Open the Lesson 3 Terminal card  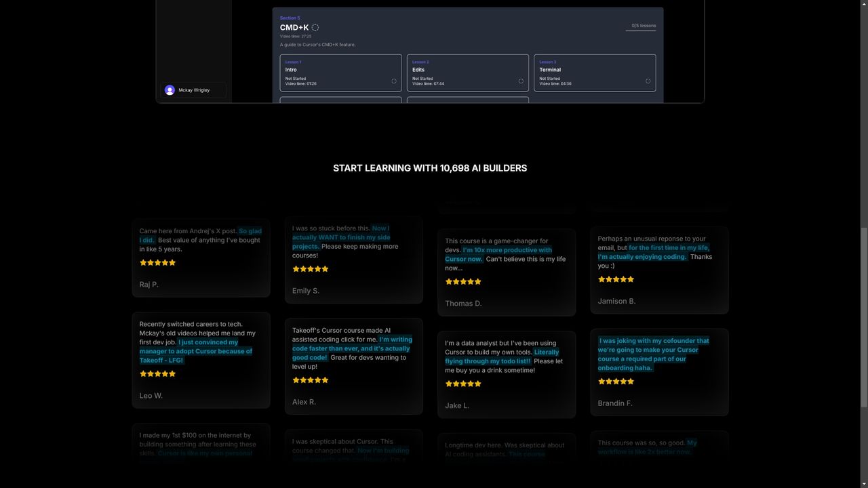(x=595, y=73)
